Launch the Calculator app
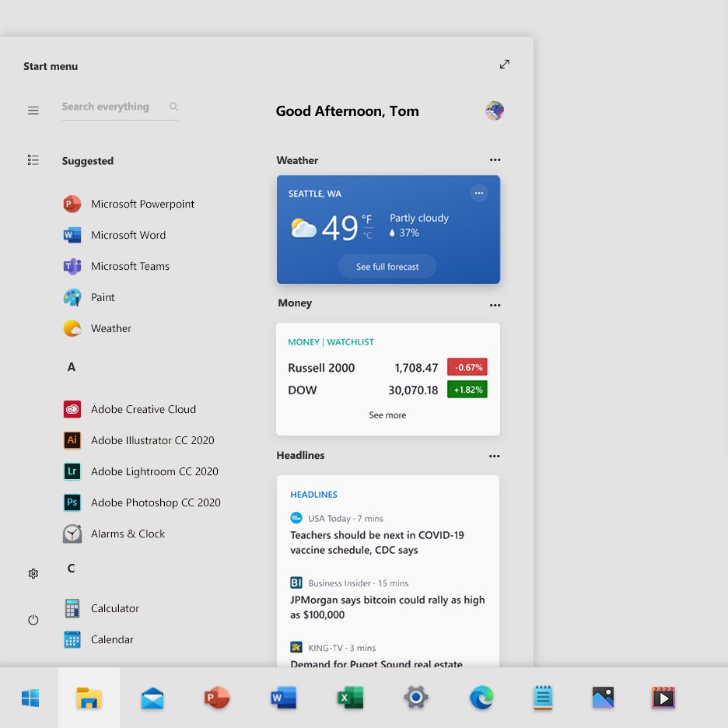Screen dimensions: 728x728 (101, 608)
